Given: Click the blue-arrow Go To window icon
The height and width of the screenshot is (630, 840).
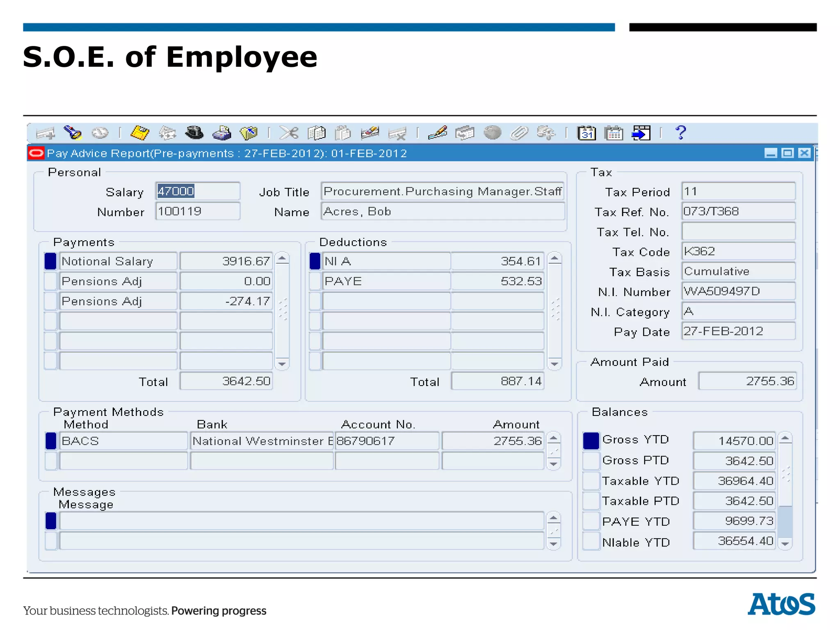Looking at the screenshot, I should (x=641, y=133).
